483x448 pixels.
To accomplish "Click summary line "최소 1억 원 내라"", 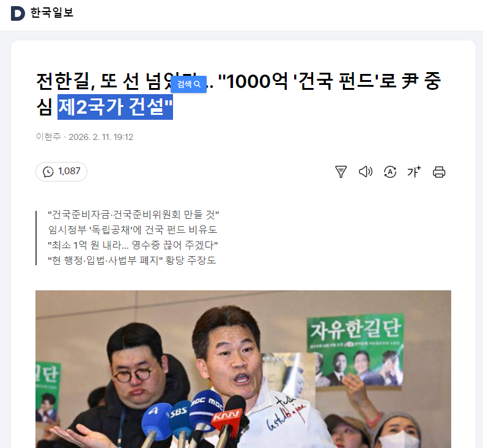I will click(133, 245).
